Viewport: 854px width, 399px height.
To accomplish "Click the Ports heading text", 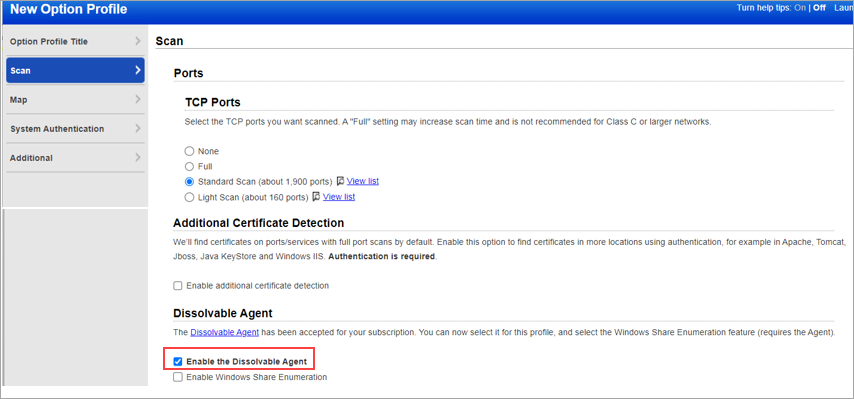I will click(x=188, y=73).
